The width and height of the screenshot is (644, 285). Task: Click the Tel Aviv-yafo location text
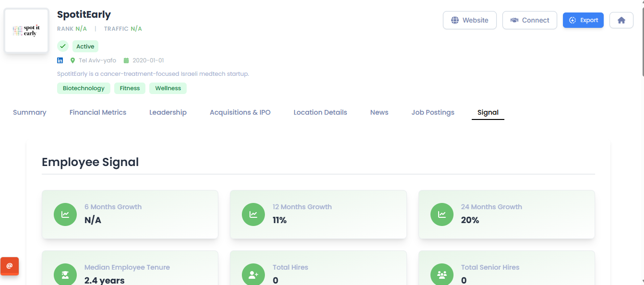click(x=97, y=60)
